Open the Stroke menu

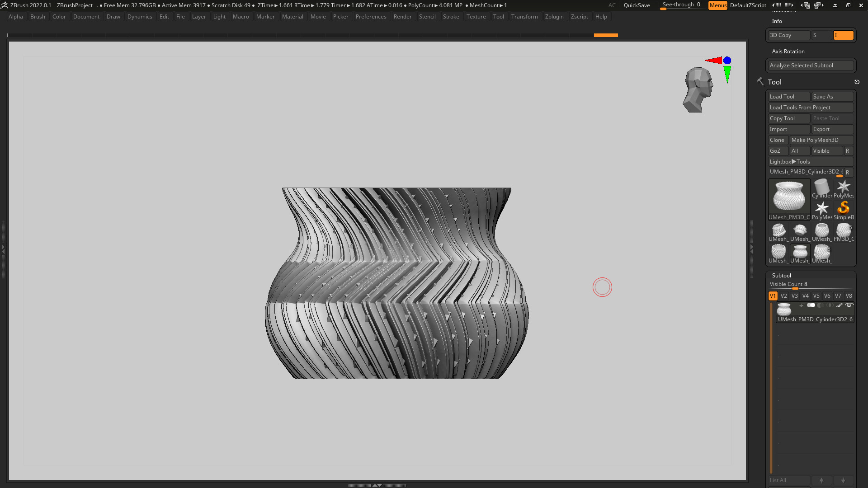click(451, 17)
